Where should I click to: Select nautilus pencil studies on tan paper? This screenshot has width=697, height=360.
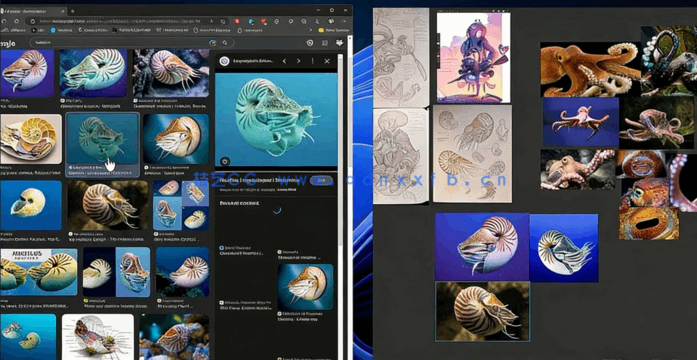[472, 154]
